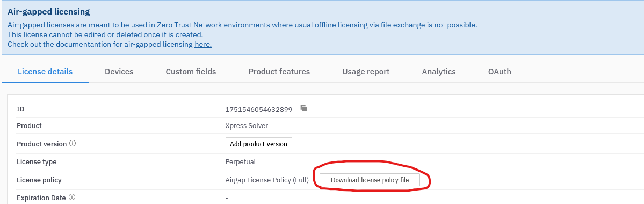Click the Expiration Date label
The height and width of the screenshot is (204, 644).
pos(41,198)
